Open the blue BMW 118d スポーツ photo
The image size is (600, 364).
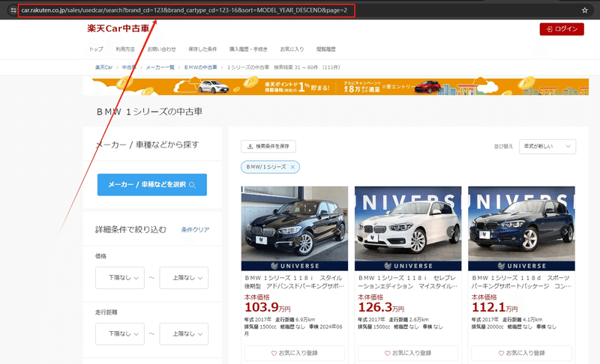pos(521,228)
